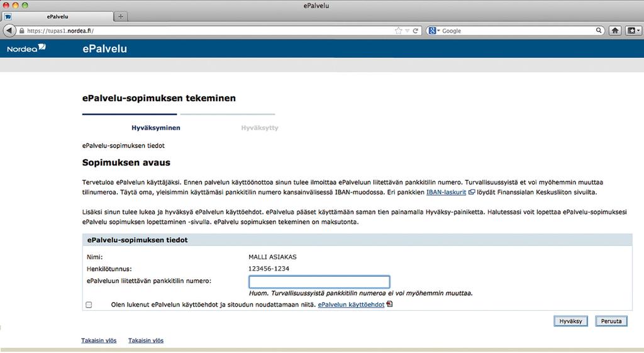This screenshot has width=644, height=353.
Task: Open a new tab with plus button
Action: [121, 16]
